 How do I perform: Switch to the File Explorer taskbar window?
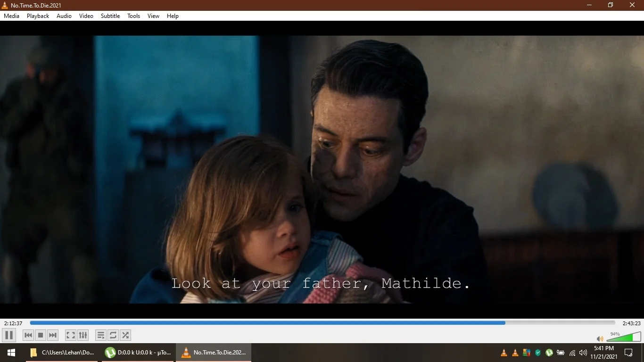tap(62, 353)
